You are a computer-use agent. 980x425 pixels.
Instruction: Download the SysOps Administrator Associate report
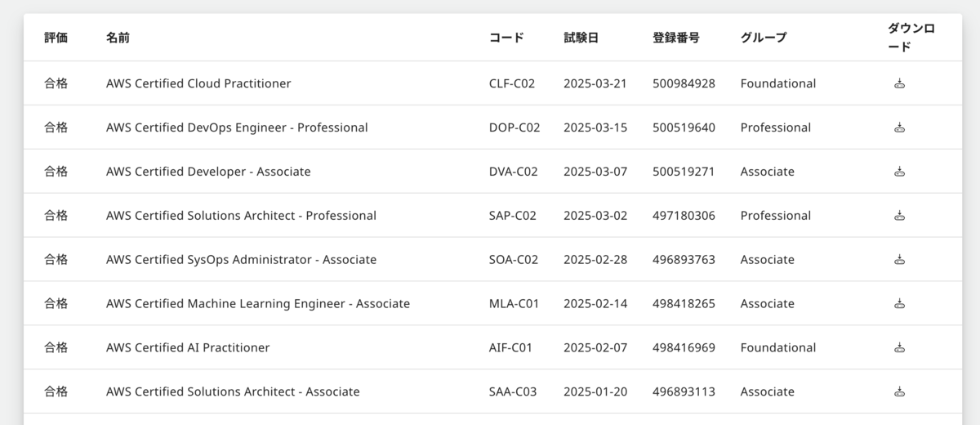[899, 260]
